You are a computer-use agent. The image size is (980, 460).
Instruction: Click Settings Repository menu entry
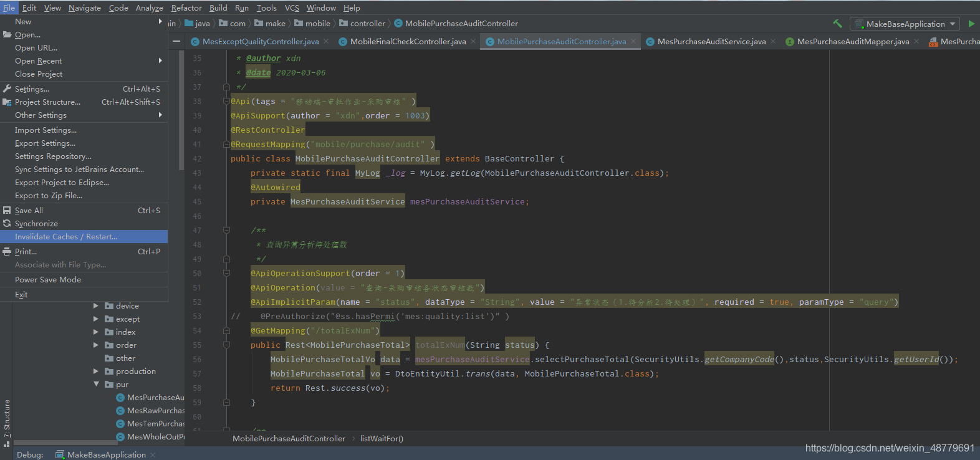[x=84, y=156]
